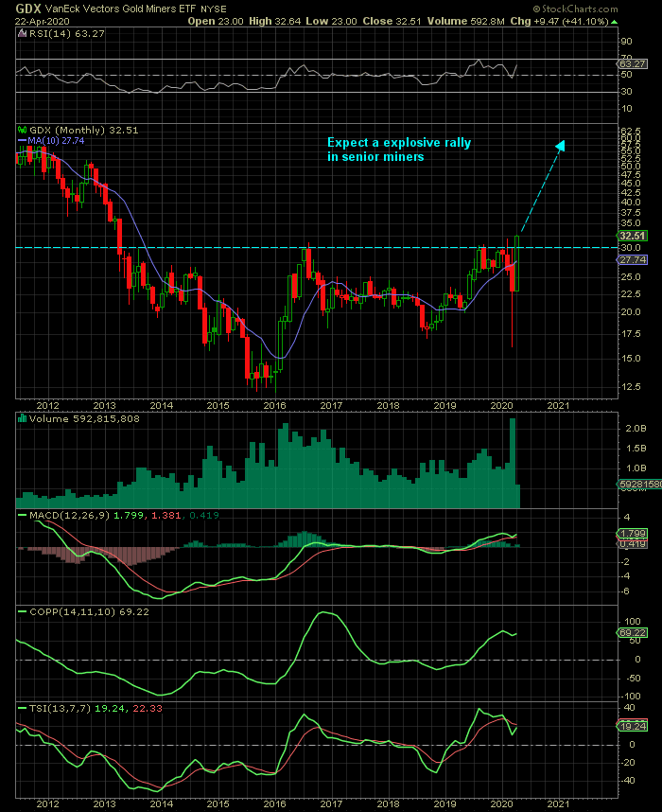Click the -40 level on TSI axis

coord(628,780)
